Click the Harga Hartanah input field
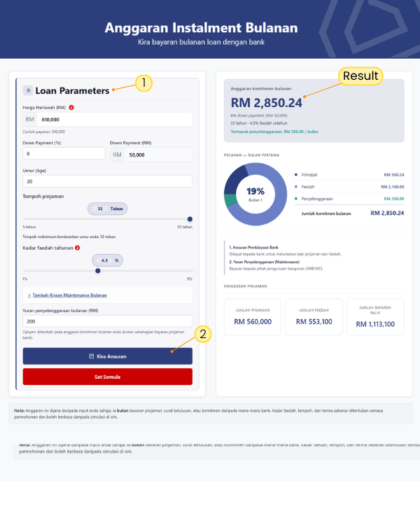This screenshot has width=420, height=525. [115, 120]
